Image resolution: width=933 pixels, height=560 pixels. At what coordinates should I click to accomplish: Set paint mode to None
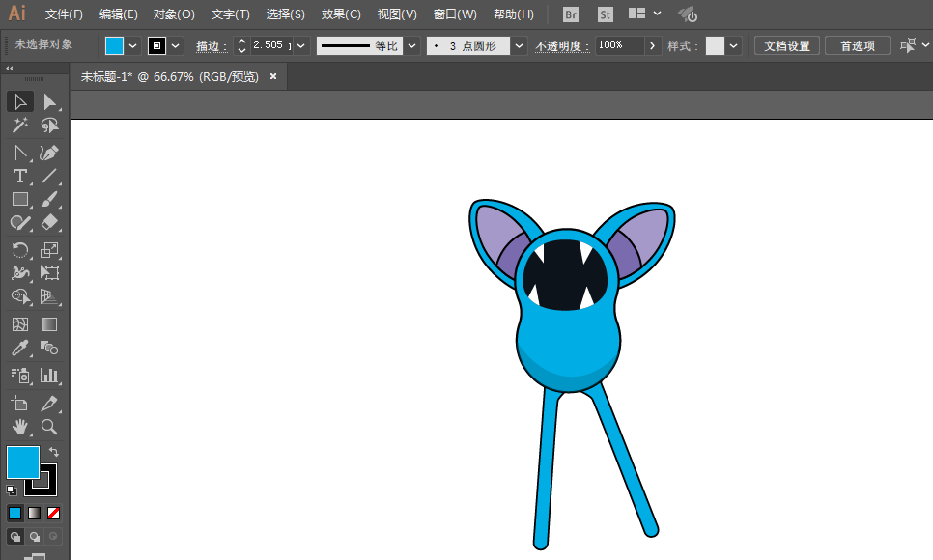point(54,513)
